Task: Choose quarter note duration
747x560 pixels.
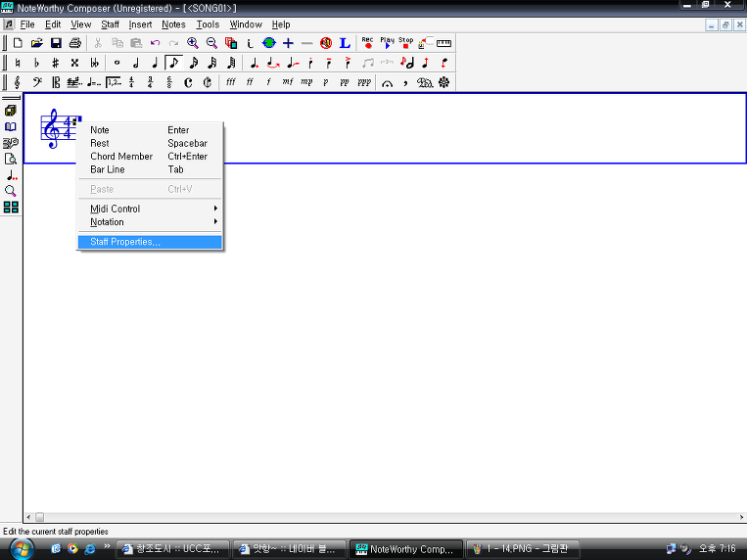Action: [x=155, y=63]
